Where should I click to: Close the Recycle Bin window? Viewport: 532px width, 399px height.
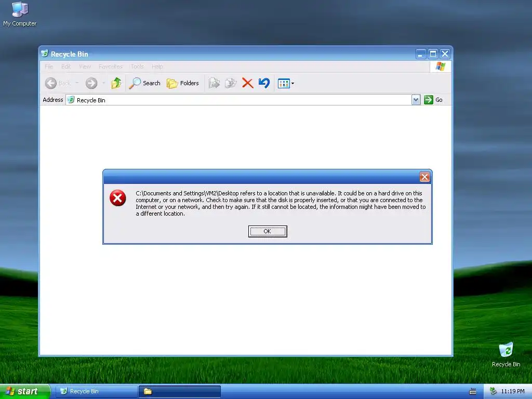coord(445,54)
